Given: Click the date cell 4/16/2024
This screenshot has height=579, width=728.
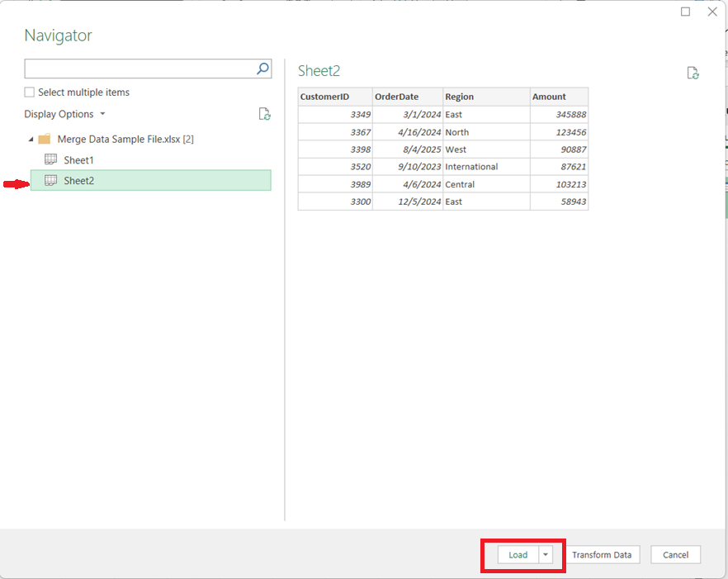Looking at the screenshot, I should coord(408,132).
